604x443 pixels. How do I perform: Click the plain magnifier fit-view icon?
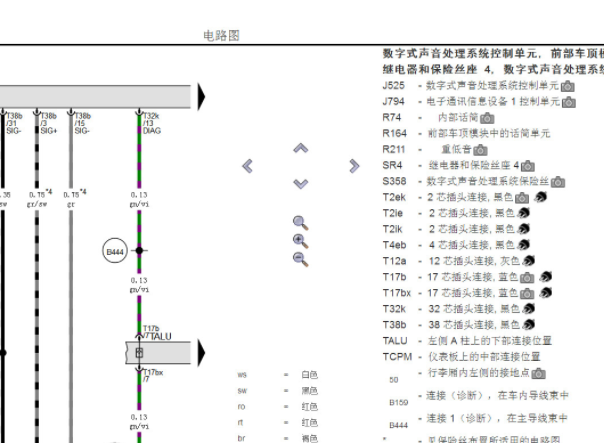tap(300, 223)
